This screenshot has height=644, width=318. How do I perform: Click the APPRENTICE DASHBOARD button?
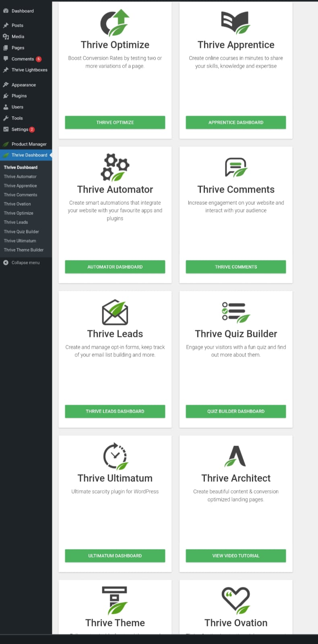[x=236, y=122]
